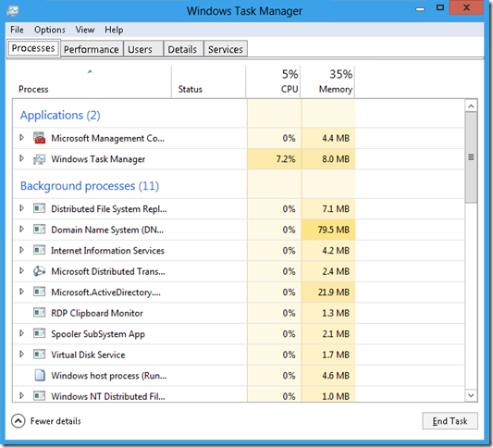493x448 pixels.
Task: Expand Microsoft Management Console process
Action: [21, 138]
